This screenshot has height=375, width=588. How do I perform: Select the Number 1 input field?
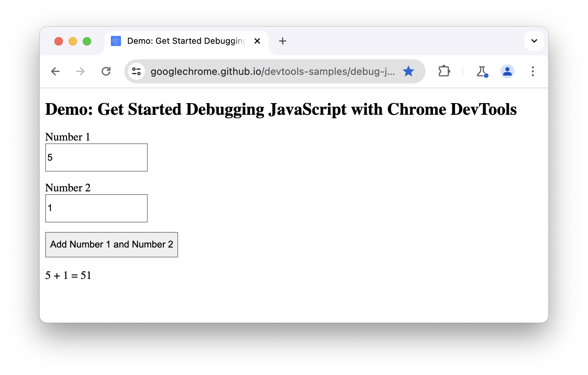pyautogui.click(x=96, y=157)
